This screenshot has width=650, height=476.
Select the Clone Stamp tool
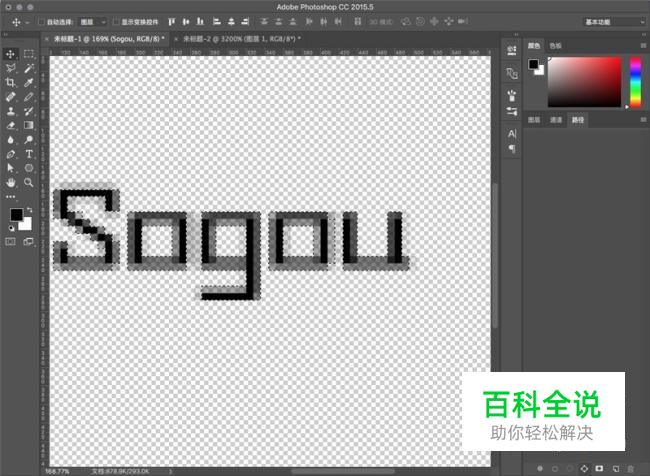click(10, 111)
